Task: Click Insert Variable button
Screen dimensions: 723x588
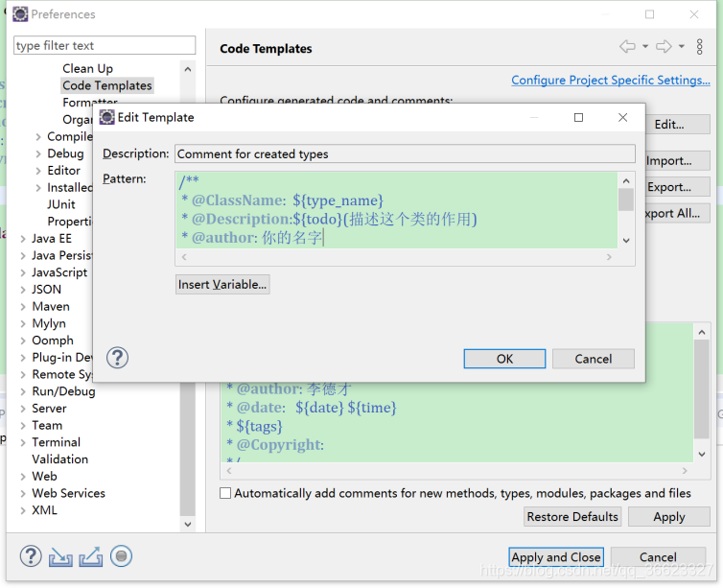Action: coord(222,285)
